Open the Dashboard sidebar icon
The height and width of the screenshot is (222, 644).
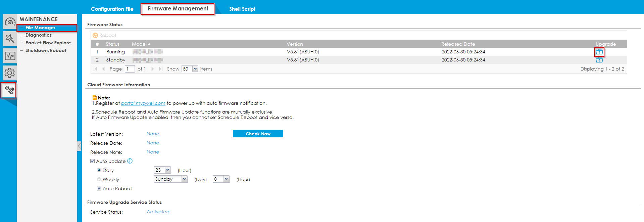(x=10, y=22)
